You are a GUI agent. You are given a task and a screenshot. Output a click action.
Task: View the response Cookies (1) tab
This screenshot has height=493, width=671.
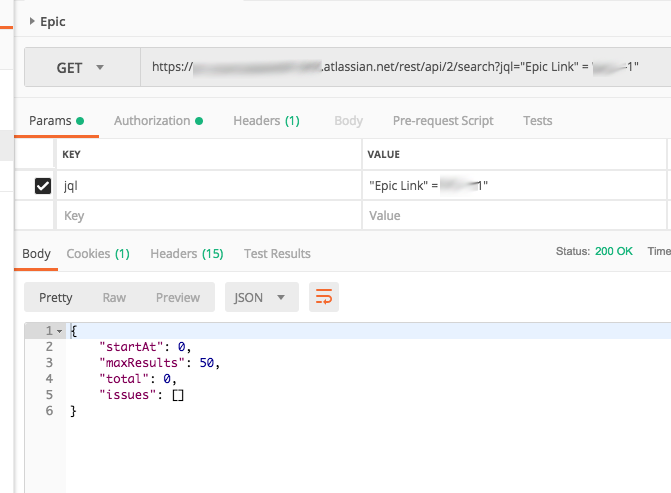(98, 254)
